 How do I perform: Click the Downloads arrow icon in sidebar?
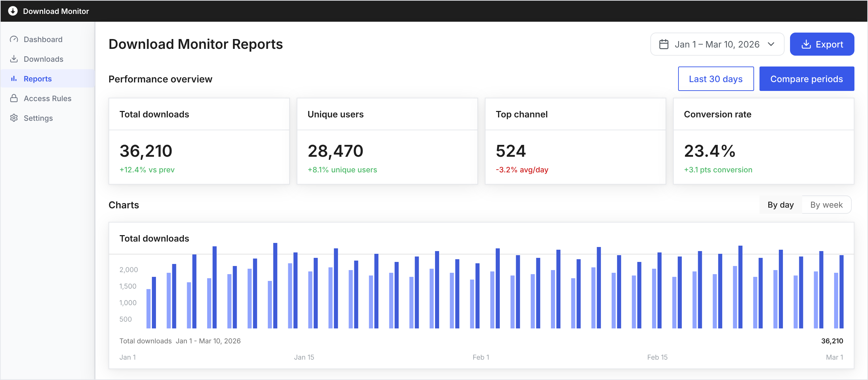point(14,59)
